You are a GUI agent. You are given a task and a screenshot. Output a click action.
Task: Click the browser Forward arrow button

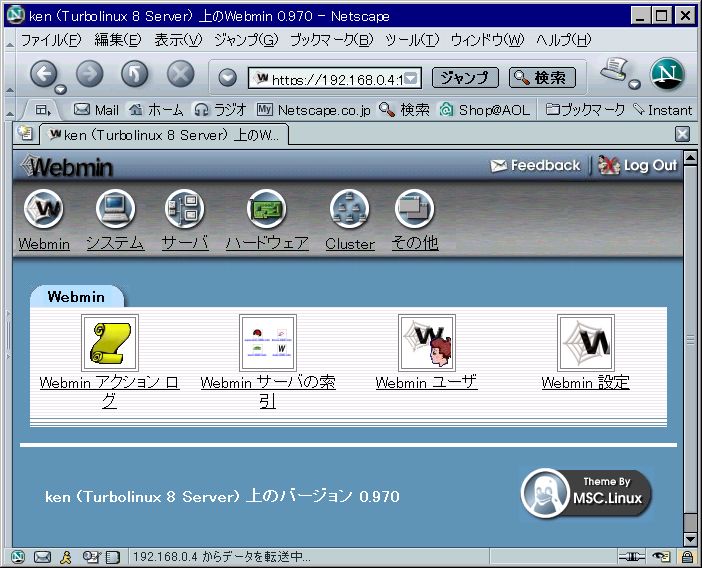pyautogui.click(x=90, y=74)
